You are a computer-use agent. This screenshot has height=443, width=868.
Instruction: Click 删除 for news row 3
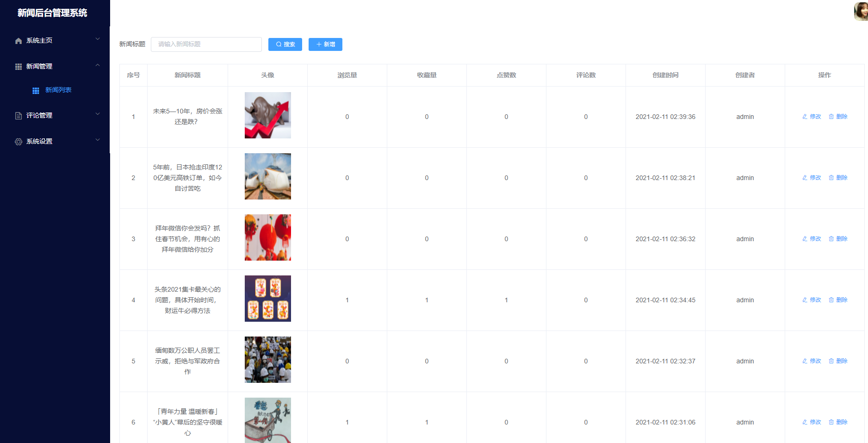[x=838, y=239]
